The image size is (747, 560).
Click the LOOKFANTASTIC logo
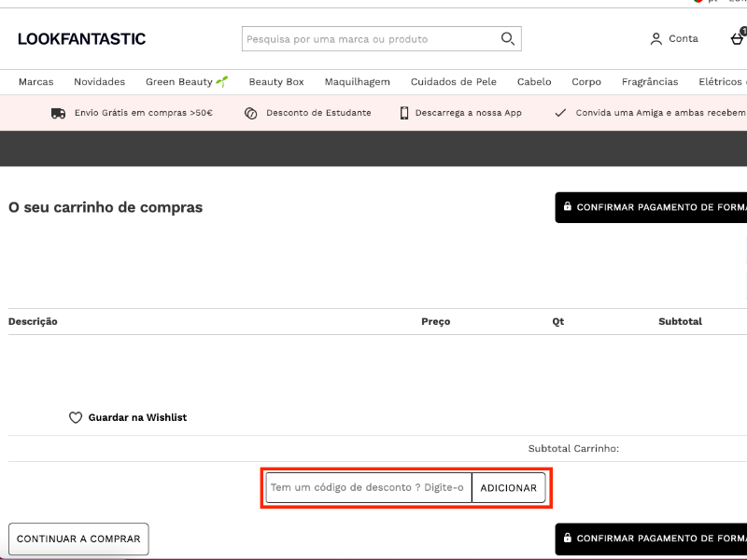click(81, 39)
